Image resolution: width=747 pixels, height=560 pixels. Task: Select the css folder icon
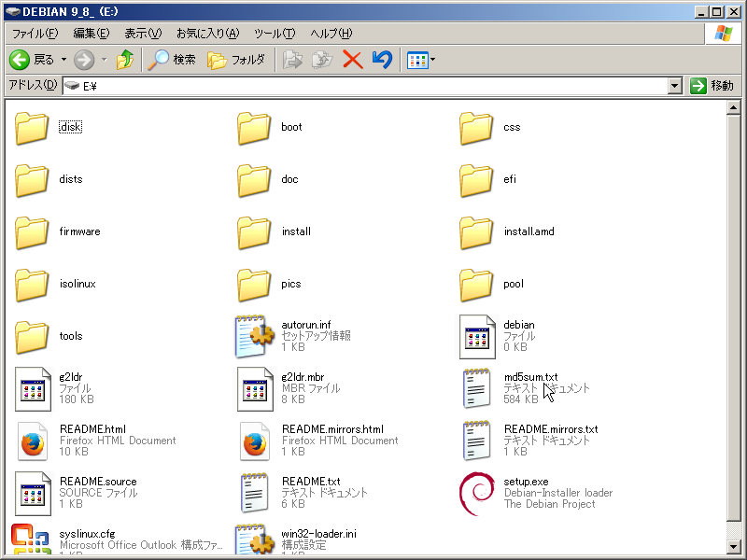click(x=476, y=128)
